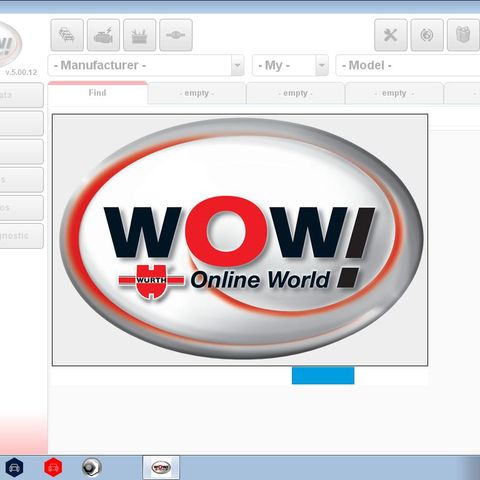Open the Diagnostic sidebar button

coord(21,236)
